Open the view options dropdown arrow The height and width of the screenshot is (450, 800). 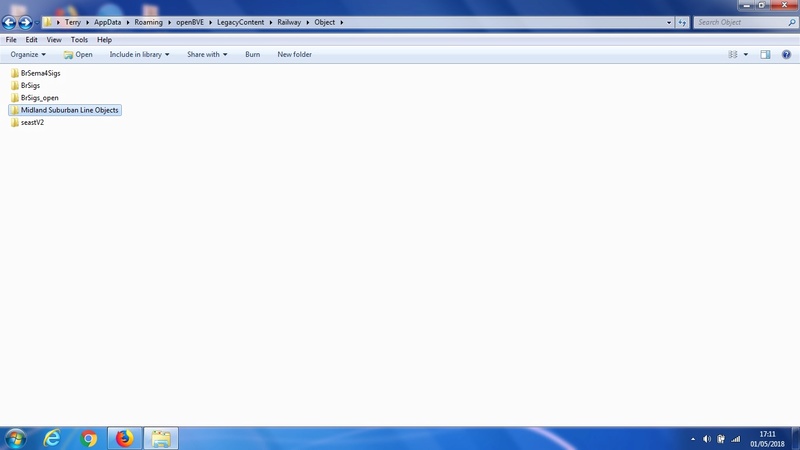pyautogui.click(x=746, y=55)
